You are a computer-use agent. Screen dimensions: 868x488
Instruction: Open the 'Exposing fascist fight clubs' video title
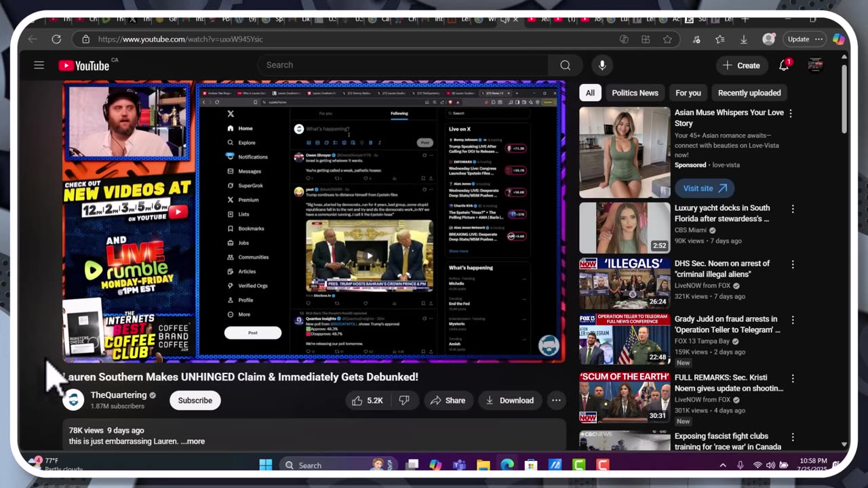[x=728, y=441]
